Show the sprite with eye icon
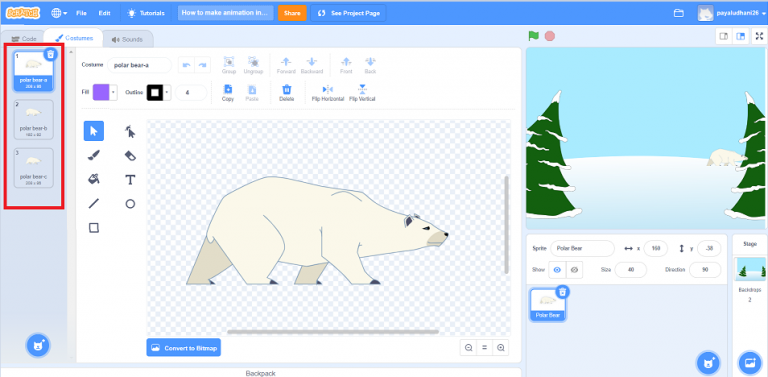Screen dimensions: 768x377 tap(557, 270)
